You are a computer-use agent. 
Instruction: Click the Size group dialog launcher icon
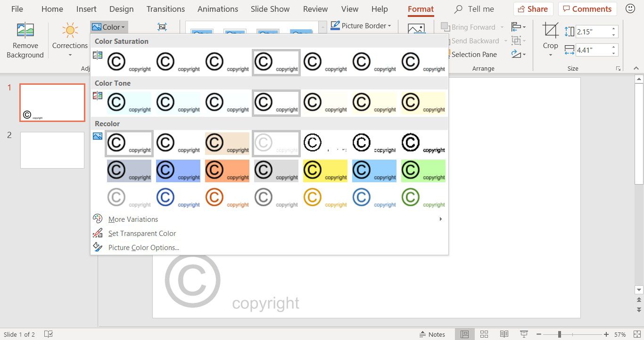618,69
